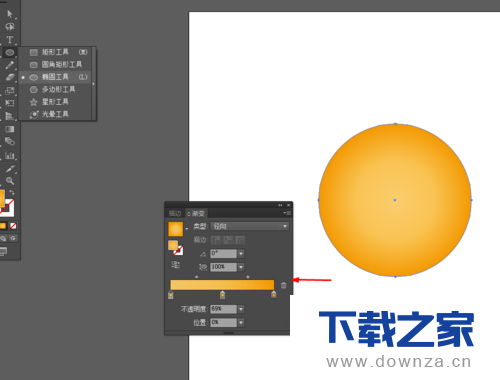Open the gradient panel options menu
The image size is (500, 380).
(x=287, y=213)
